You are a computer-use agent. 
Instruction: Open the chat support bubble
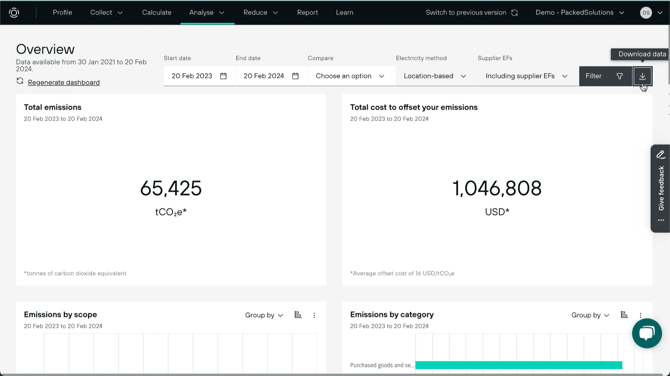click(x=647, y=333)
